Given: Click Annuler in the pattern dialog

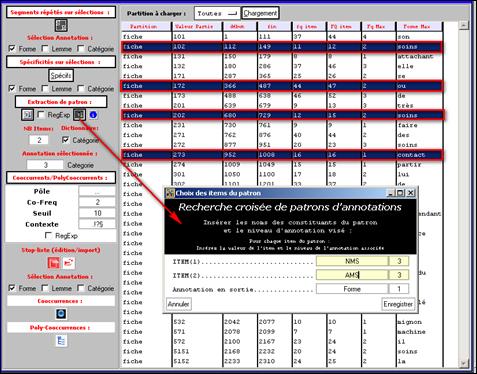Looking at the screenshot, I should point(179,304).
